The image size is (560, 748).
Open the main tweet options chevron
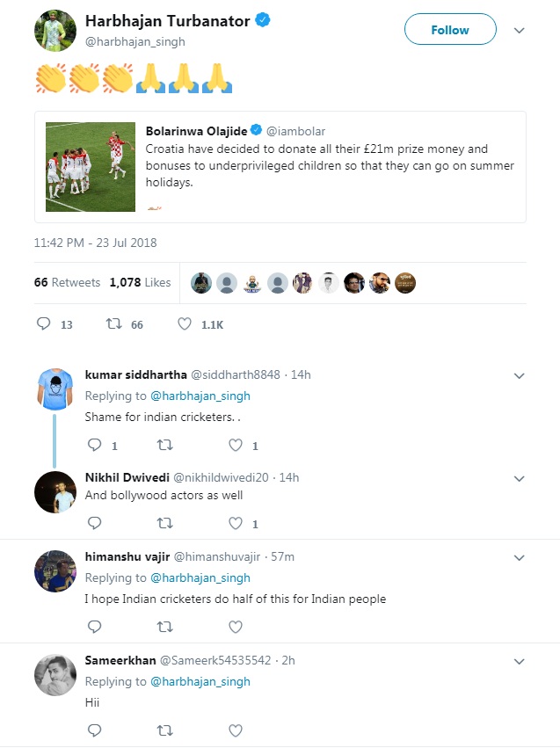click(x=519, y=30)
